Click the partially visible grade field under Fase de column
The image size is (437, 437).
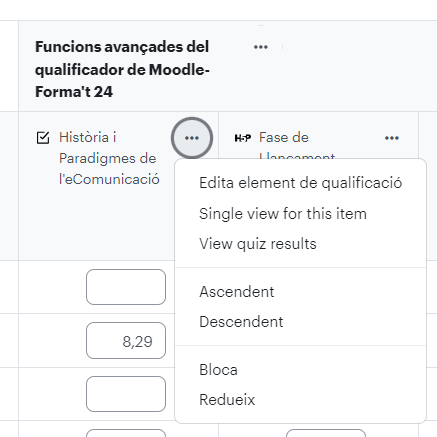point(326,433)
